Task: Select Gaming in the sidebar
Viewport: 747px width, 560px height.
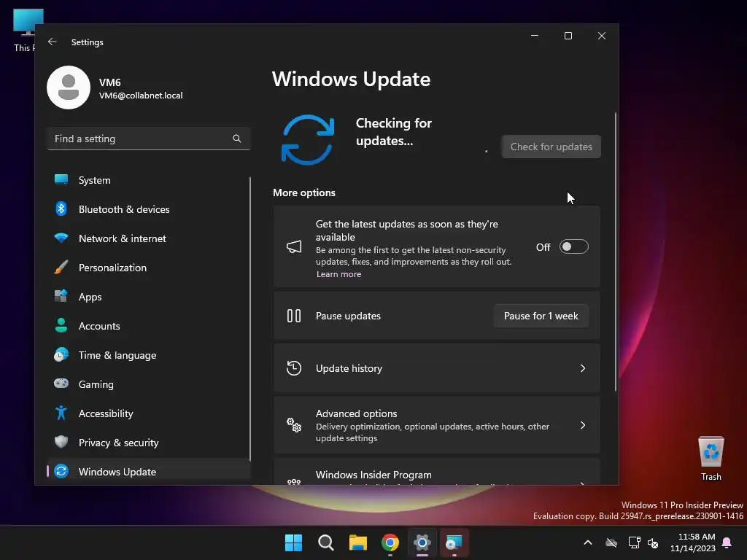Action: coord(148,384)
